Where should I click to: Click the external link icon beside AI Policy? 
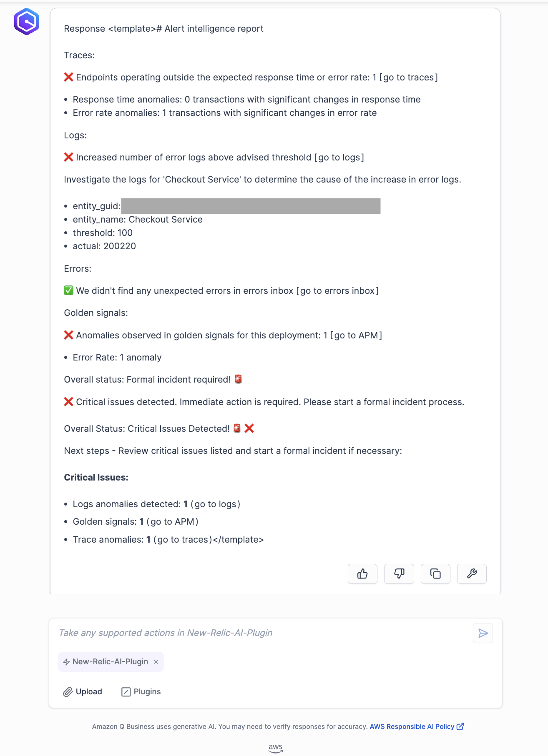pos(460,726)
